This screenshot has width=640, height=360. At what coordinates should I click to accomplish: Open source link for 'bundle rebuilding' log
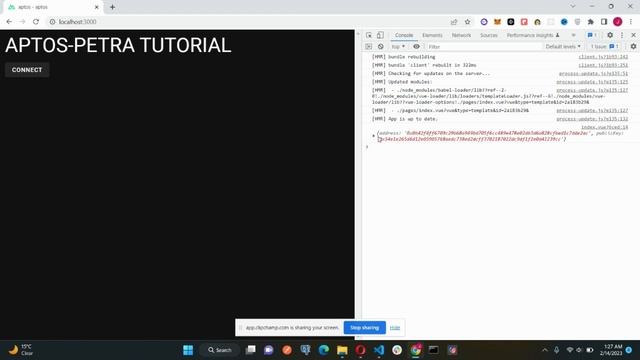pyautogui.click(x=603, y=57)
